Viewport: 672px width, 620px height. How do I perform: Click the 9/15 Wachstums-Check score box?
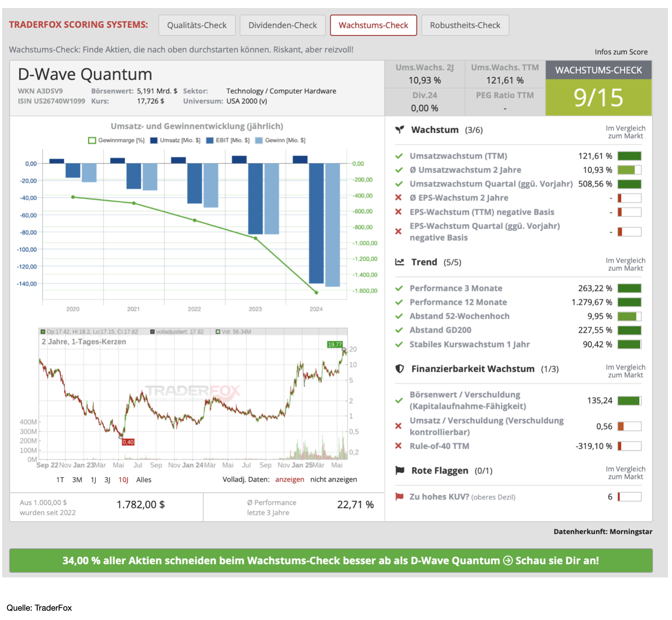point(598,97)
